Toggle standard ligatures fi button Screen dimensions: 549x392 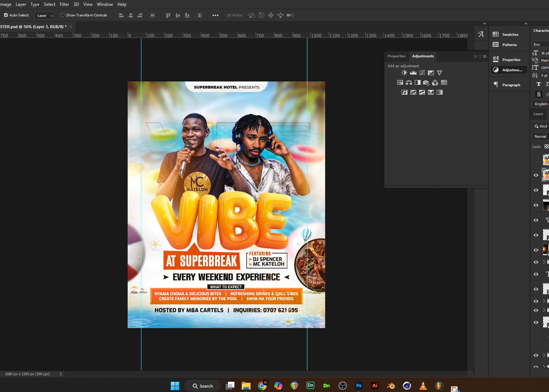[x=539, y=94]
